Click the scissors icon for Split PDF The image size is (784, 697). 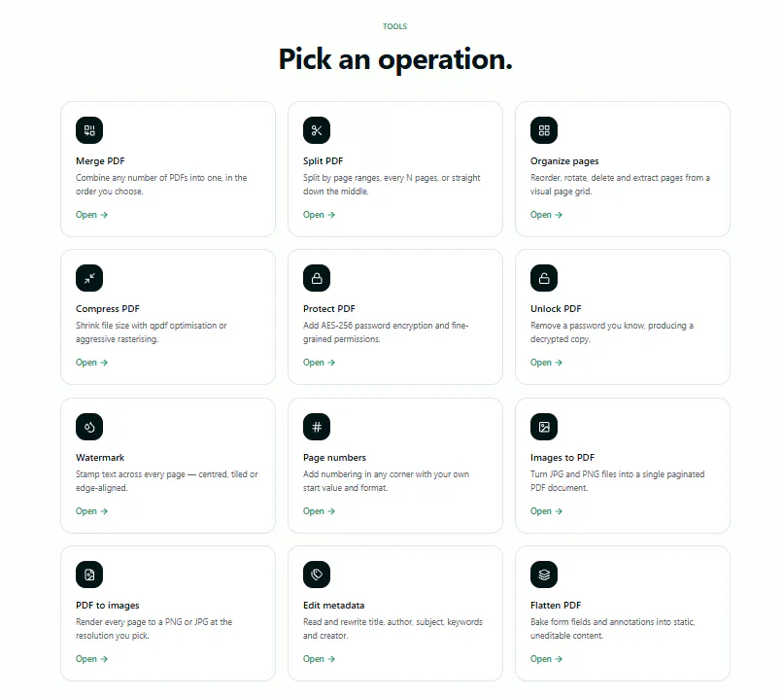coord(317,130)
